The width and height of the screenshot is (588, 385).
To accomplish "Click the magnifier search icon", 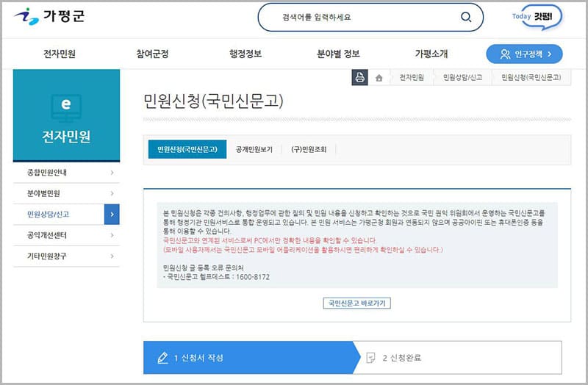I will coord(465,18).
